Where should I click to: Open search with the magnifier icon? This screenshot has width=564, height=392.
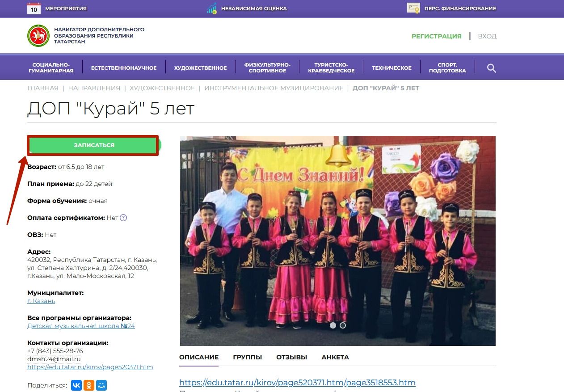click(x=491, y=68)
